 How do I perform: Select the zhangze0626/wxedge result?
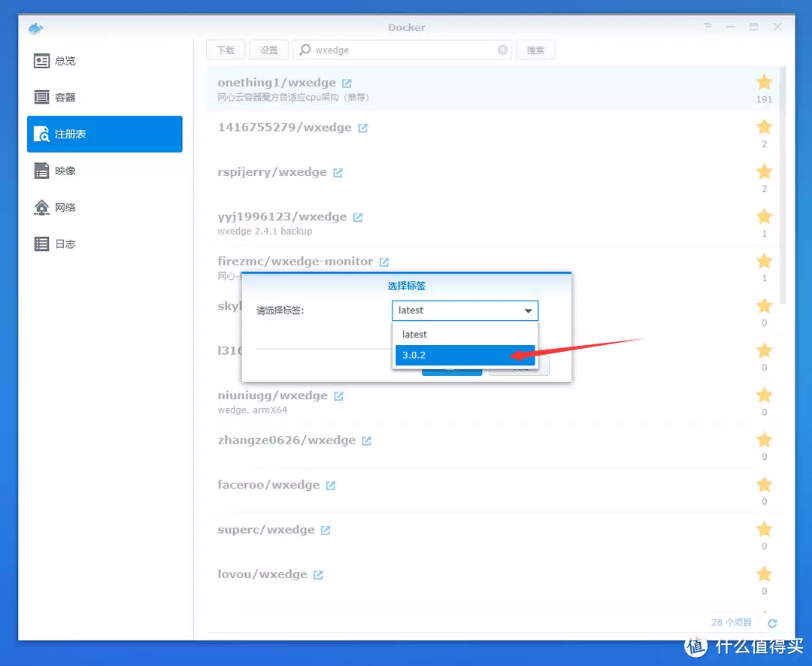click(x=492, y=446)
